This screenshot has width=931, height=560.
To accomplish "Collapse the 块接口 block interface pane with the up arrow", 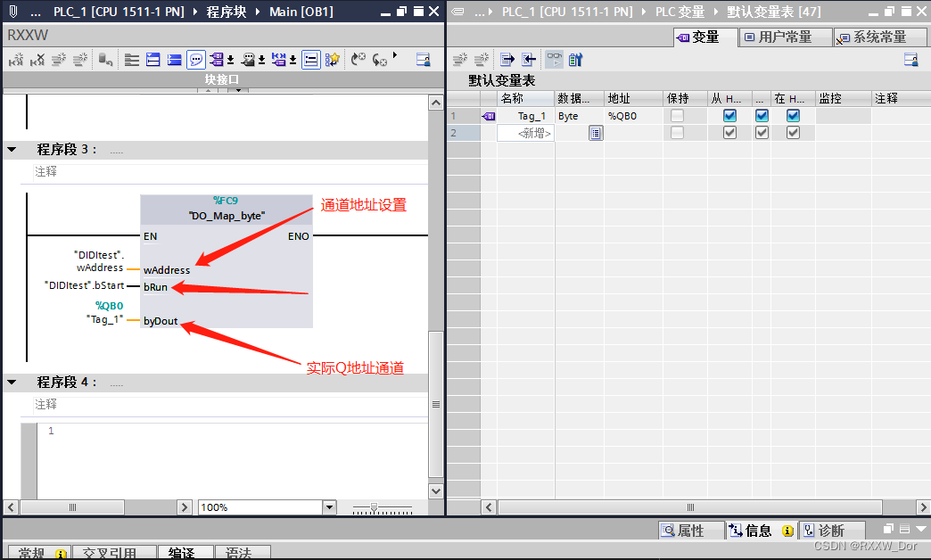I will pyautogui.click(x=208, y=91).
